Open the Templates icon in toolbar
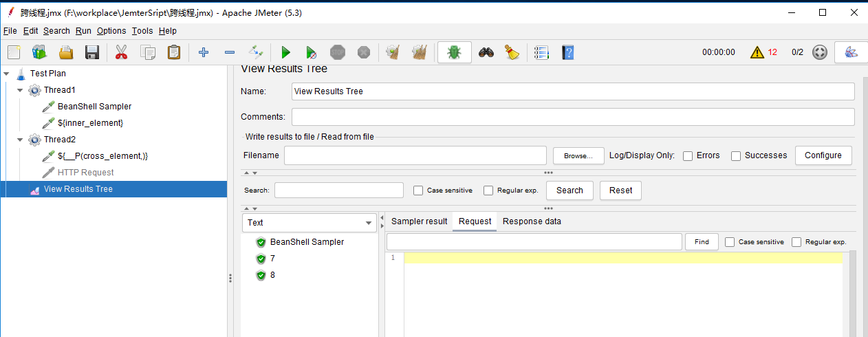Image resolution: width=868 pixels, height=337 pixels. pos(39,52)
